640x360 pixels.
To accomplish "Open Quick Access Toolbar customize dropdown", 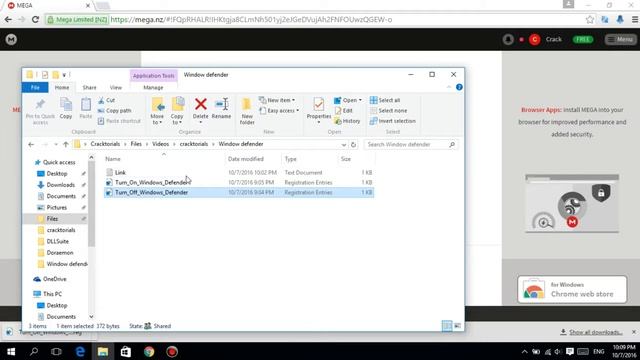I will (x=64, y=75).
